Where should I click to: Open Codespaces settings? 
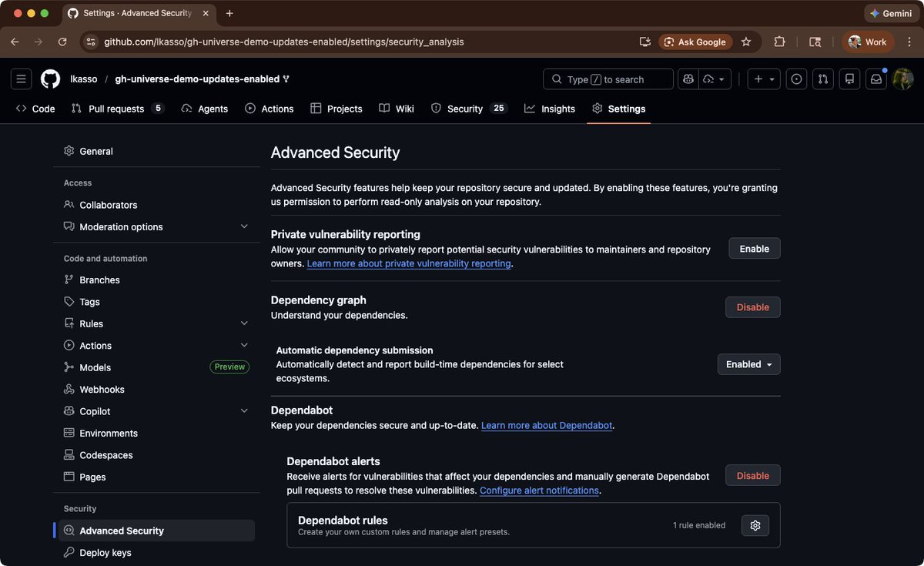pyautogui.click(x=156, y=455)
